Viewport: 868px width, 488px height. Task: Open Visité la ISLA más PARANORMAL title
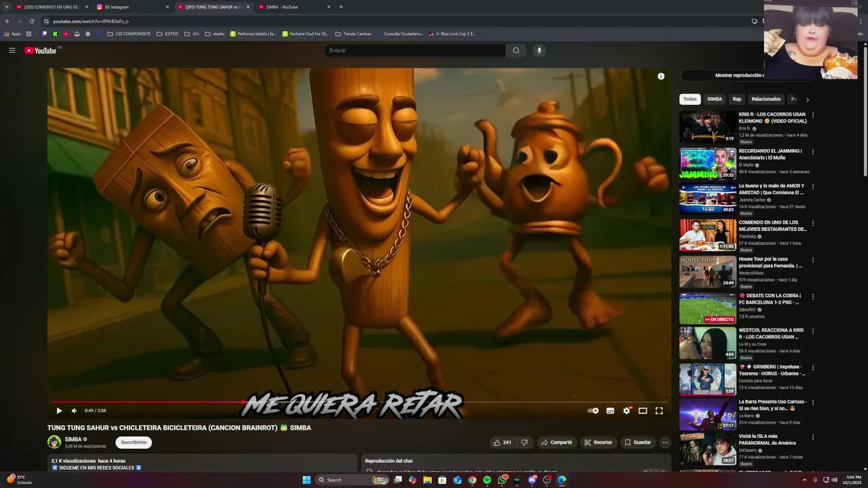coord(768,439)
